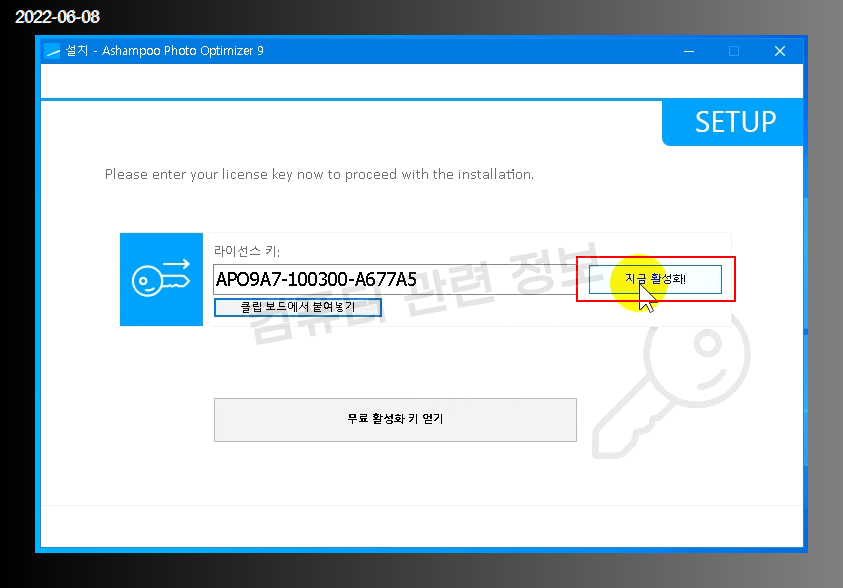Screen dimensions: 843x588
Task: Click the text 'Please enter your license key now'
Action: [215, 175]
